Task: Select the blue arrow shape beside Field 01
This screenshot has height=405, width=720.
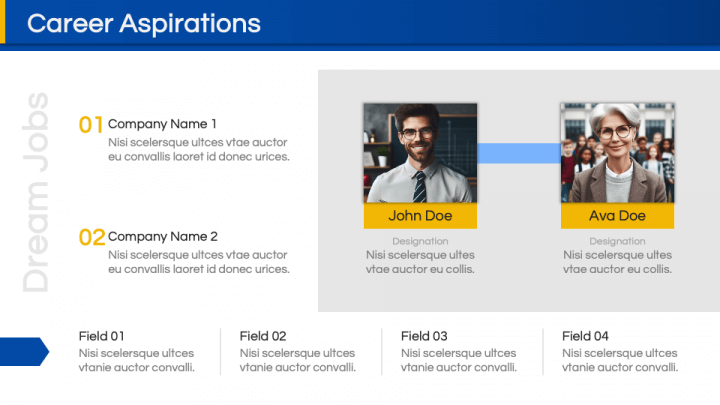Action: click(x=24, y=352)
